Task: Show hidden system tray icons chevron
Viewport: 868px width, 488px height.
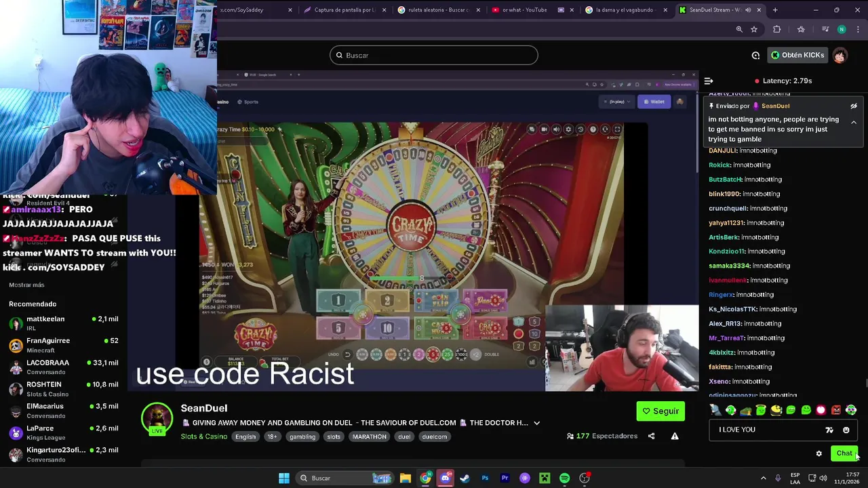Action: pos(763,479)
